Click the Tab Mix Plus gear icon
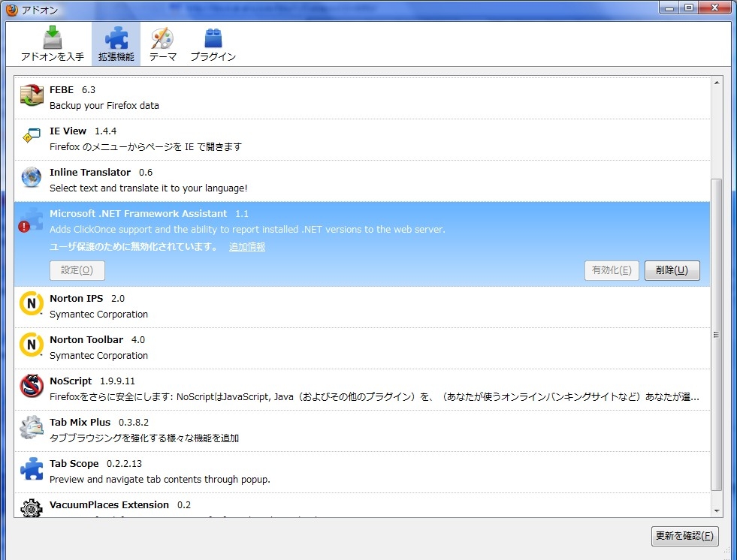737x560 pixels. coord(32,427)
